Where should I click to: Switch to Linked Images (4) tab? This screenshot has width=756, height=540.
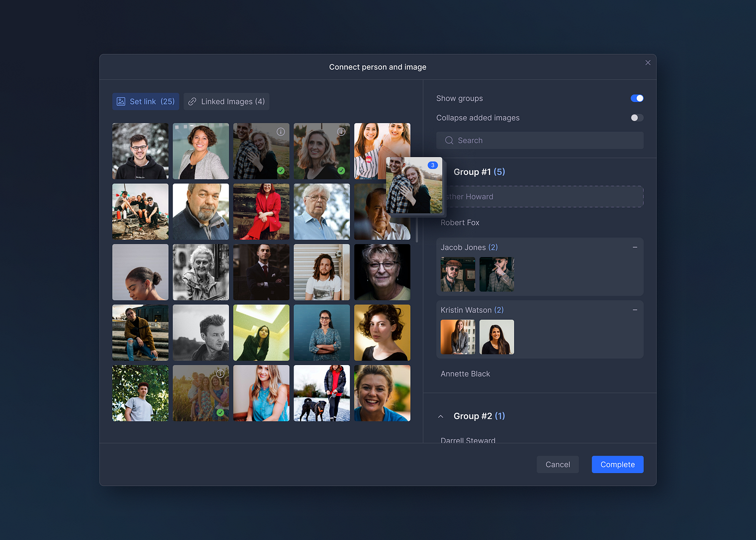point(226,102)
